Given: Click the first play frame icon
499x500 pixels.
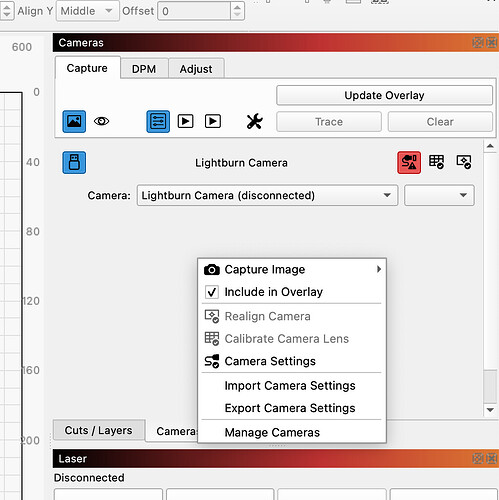Looking at the screenshot, I should 185,121.
